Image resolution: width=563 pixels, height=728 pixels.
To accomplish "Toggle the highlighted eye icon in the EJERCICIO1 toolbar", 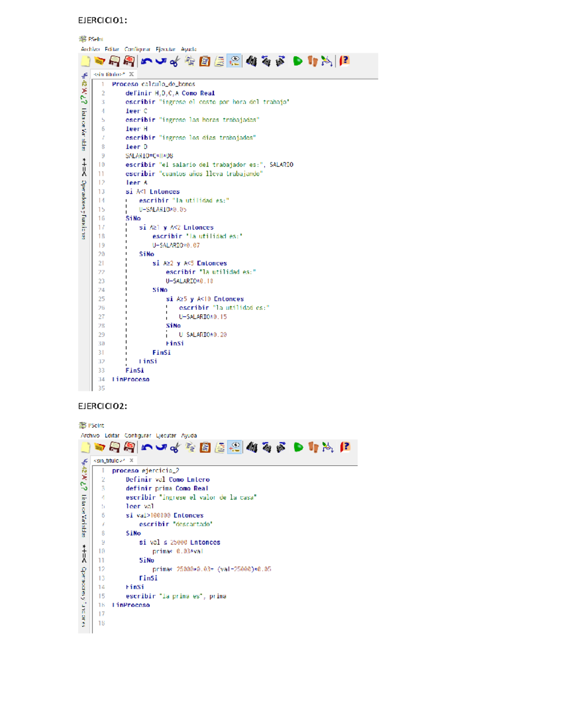I will coord(234,61).
